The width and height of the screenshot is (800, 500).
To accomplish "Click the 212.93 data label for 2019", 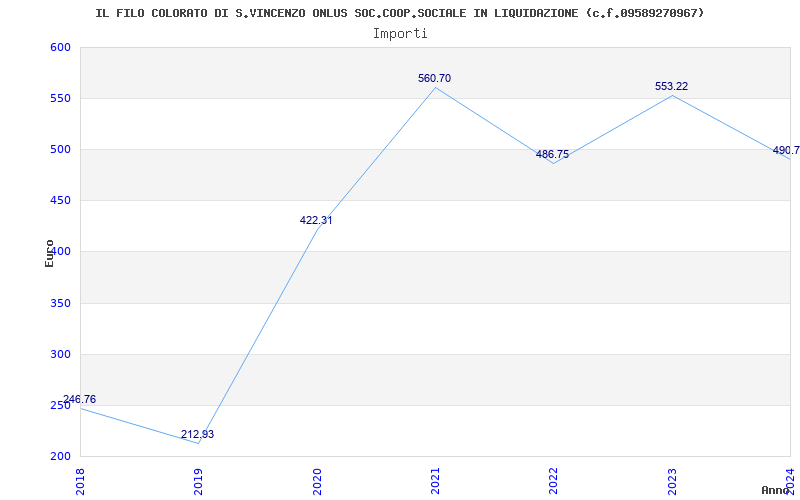I will click(x=197, y=435).
